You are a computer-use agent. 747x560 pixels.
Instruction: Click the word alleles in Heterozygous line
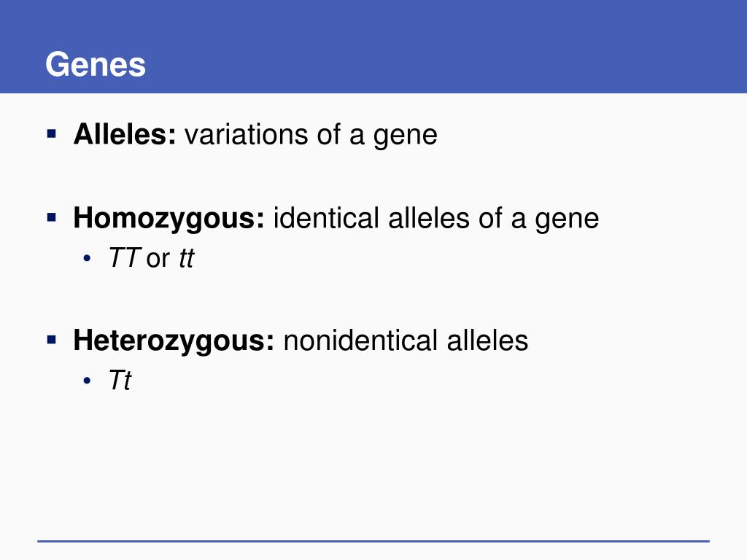click(487, 341)
